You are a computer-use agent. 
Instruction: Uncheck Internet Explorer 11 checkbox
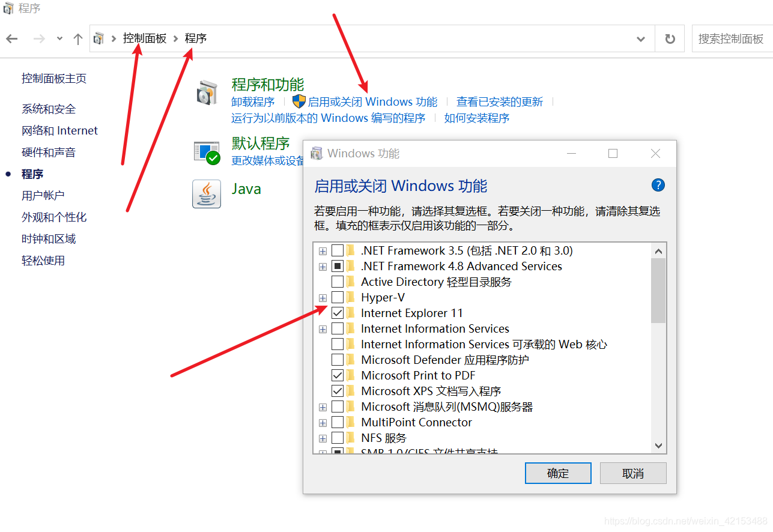338,313
